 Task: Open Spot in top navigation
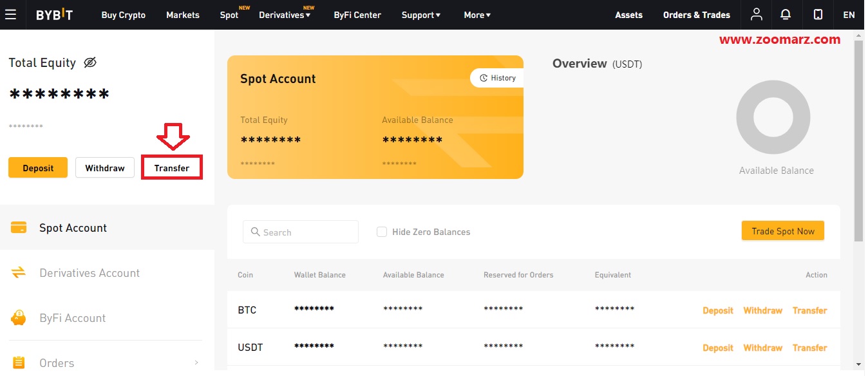coord(229,15)
